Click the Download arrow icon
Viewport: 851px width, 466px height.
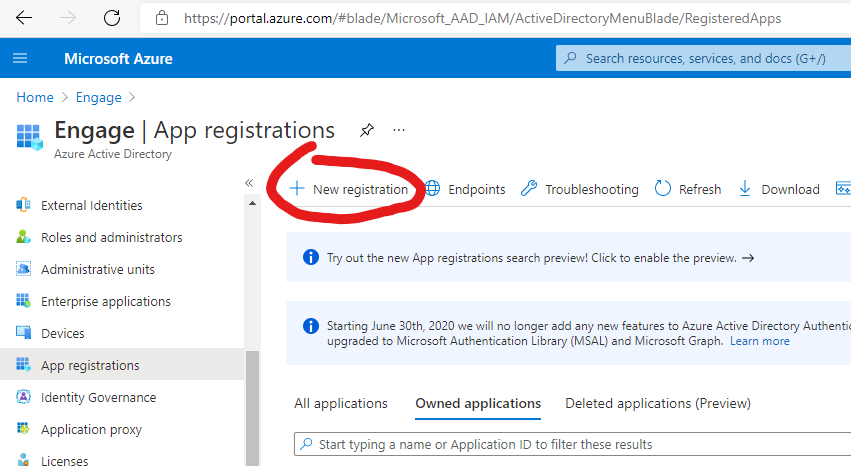pos(745,189)
